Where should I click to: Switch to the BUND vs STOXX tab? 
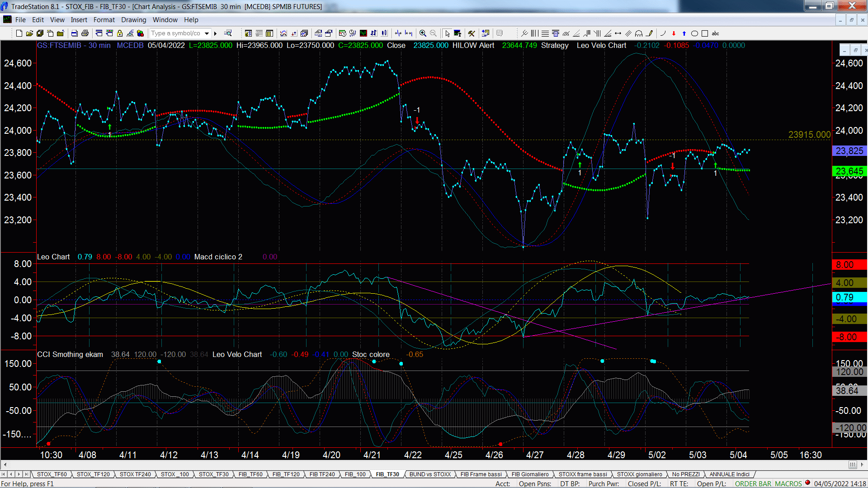[430, 474]
